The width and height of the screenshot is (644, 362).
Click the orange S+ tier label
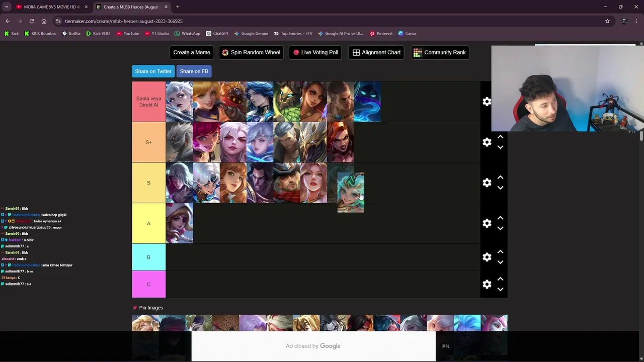point(148,142)
